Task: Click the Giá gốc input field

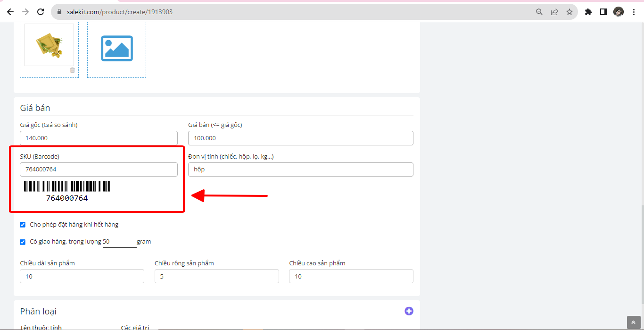Action: [99, 138]
